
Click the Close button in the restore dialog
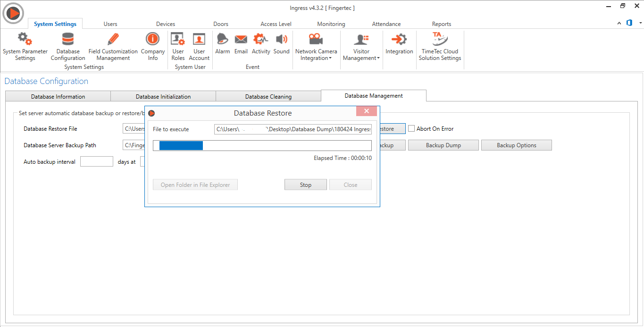[x=351, y=184]
